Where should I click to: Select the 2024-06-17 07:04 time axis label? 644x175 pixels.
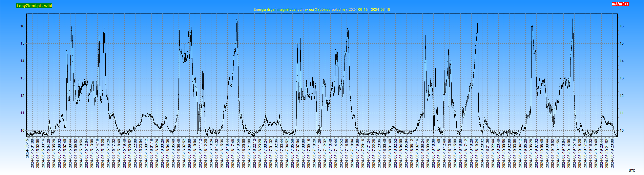click(298, 153)
